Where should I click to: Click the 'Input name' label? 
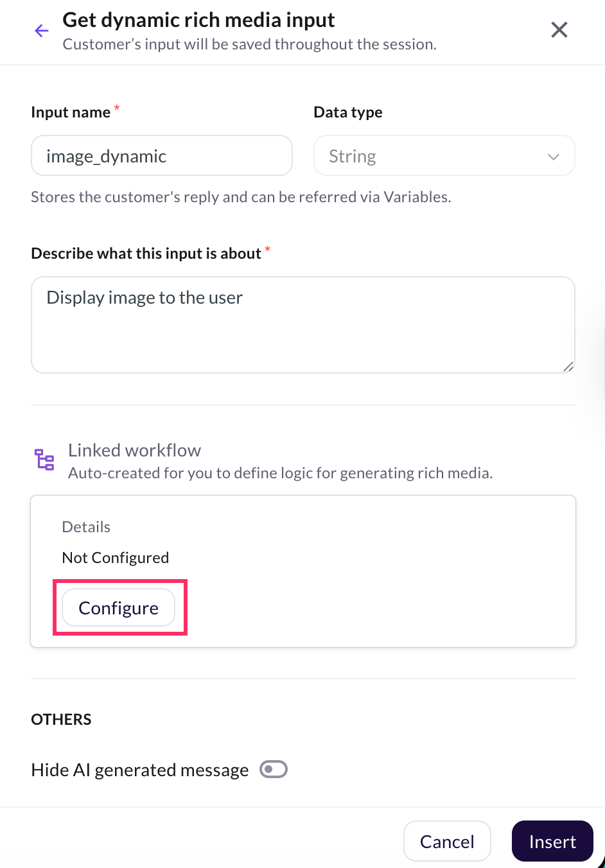click(x=71, y=112)
